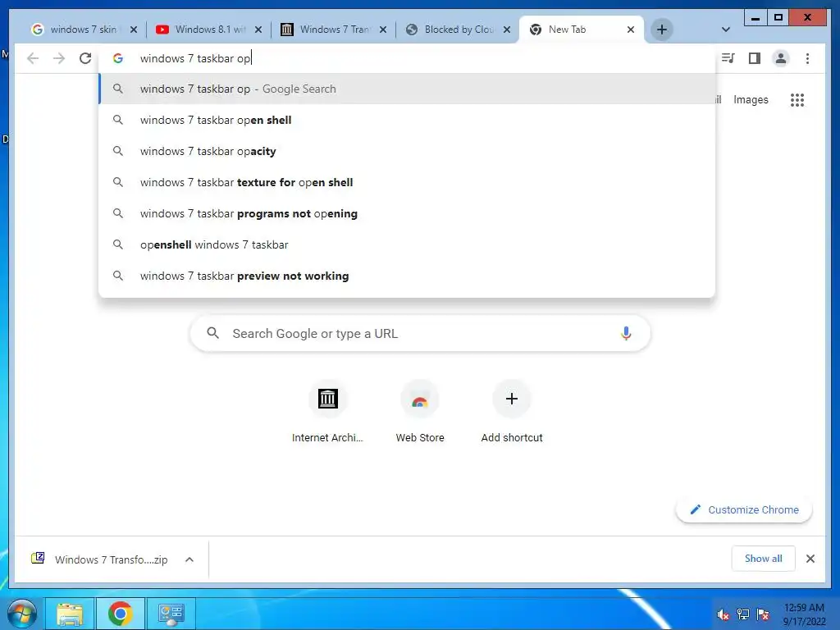This screenshot has width=840, height=630.
Task: Open the media controls icon in toolbar
Action: (728, 58)
